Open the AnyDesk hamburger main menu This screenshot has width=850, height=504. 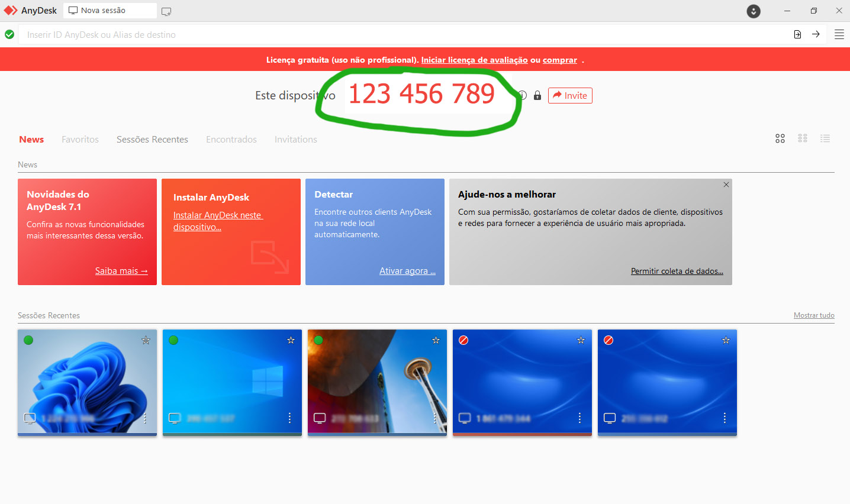coord(839,34)
